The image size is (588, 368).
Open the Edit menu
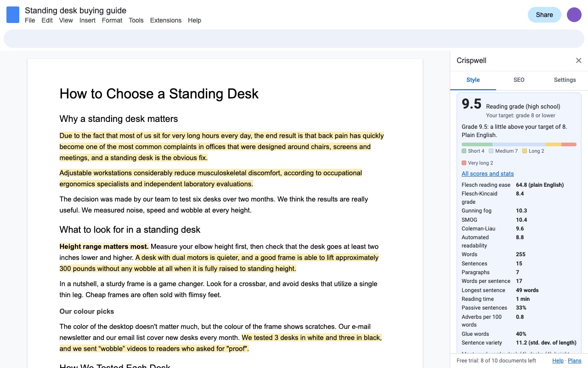tap(47, 20)
